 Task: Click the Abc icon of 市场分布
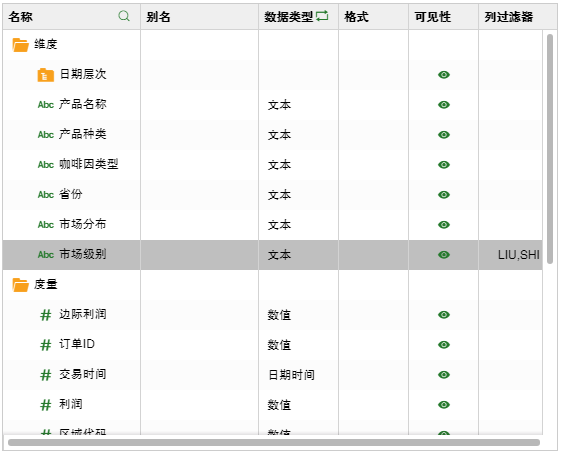click(46, 225)
